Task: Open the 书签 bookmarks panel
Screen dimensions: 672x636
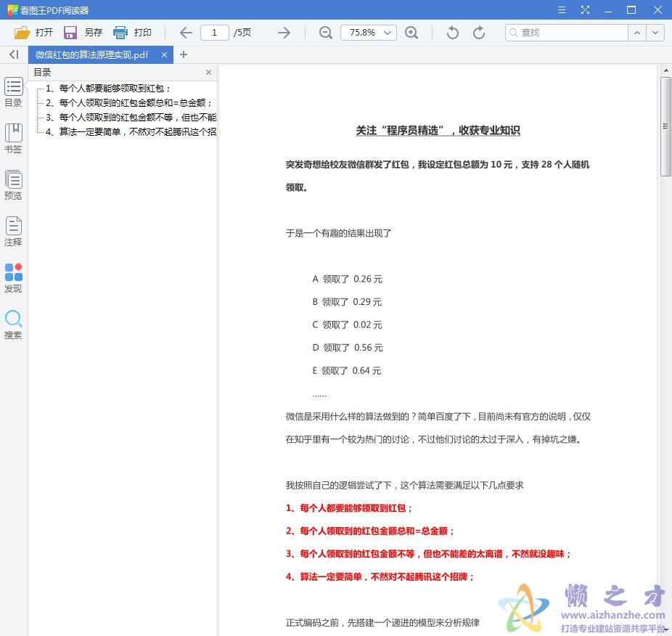Action: point(13,139)
